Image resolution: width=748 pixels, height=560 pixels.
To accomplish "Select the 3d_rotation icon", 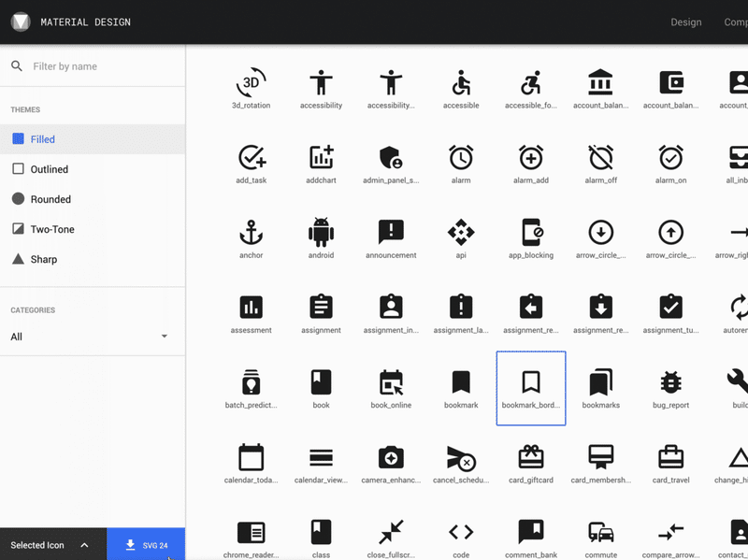I will click(251, 82).
